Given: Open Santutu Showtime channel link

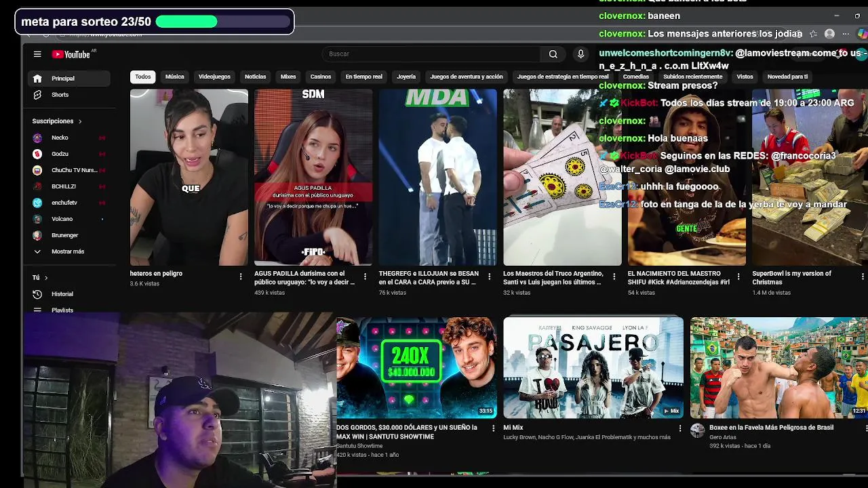Looking at the screenshot, I should point(359,446).
